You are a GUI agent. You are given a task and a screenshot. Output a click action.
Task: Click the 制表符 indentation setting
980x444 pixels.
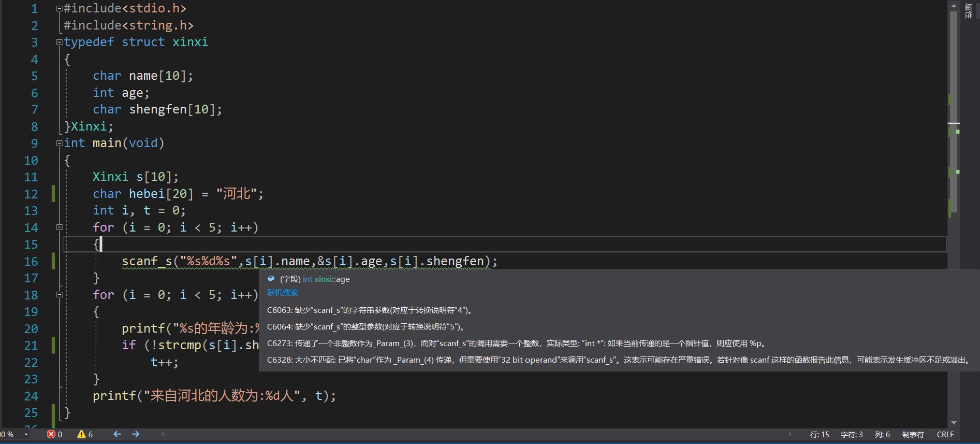pos(913,435)
